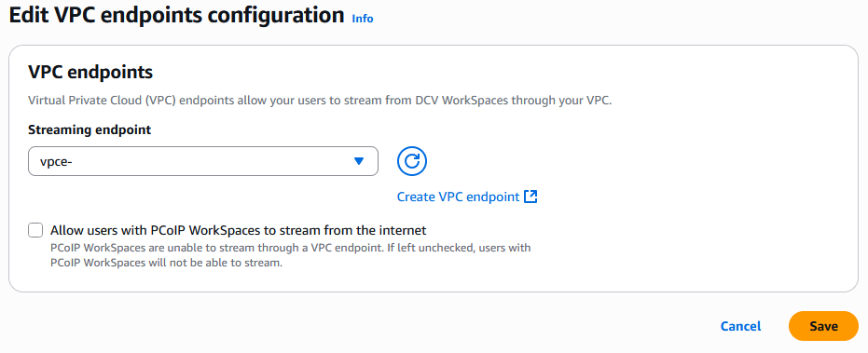Viewport: 868px width, 353px height.
Task: Enable PCoIP WorkSpaces internet streaming checkbox
Action: [x=35, y=230]
